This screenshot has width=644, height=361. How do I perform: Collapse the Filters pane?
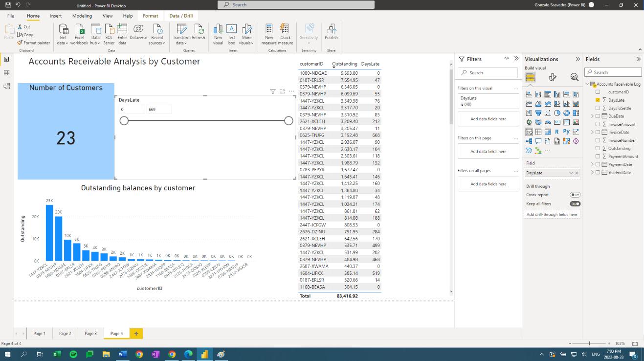point(516,59)
